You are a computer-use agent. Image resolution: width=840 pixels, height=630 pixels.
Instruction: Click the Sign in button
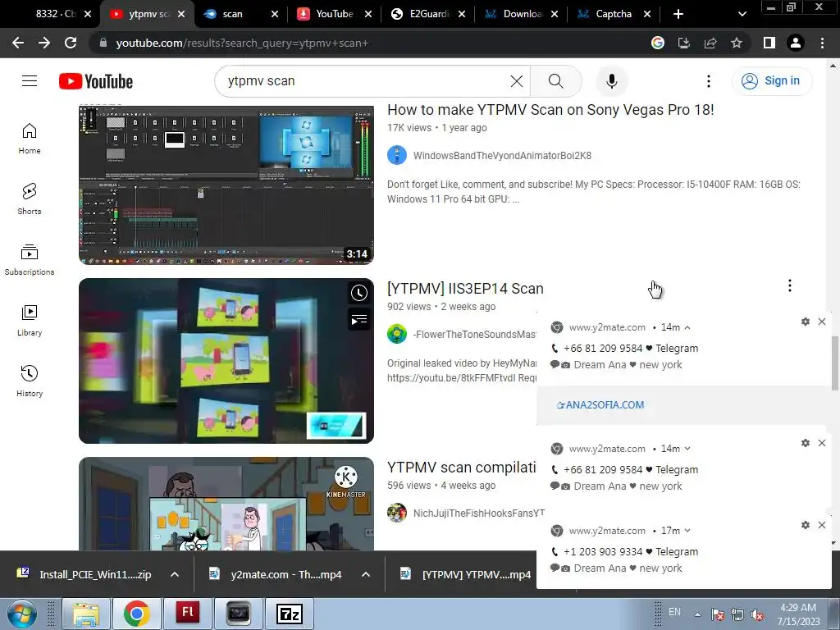(x=772, y=81)
